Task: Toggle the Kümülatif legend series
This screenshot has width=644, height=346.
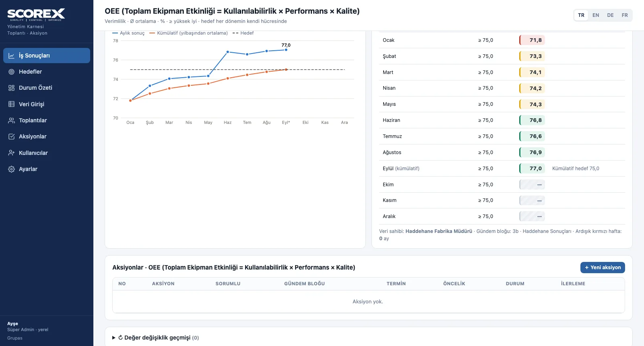Action: [188, 33]
